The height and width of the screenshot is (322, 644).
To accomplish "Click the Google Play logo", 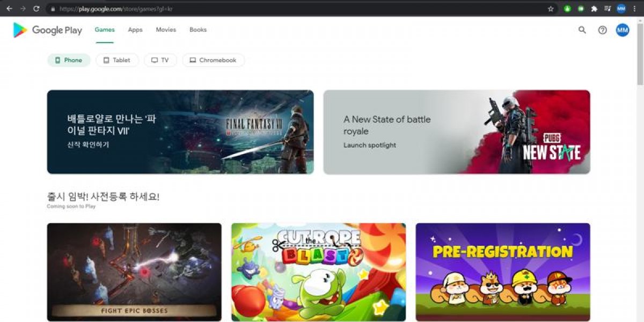I will click(47, 30).
